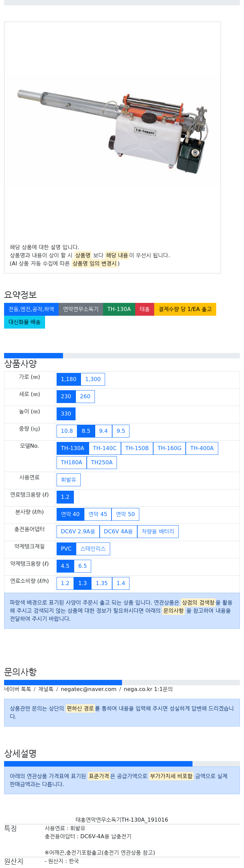Click the red 태흥 brand tag
244x868 pixels.
click(145, 309)
